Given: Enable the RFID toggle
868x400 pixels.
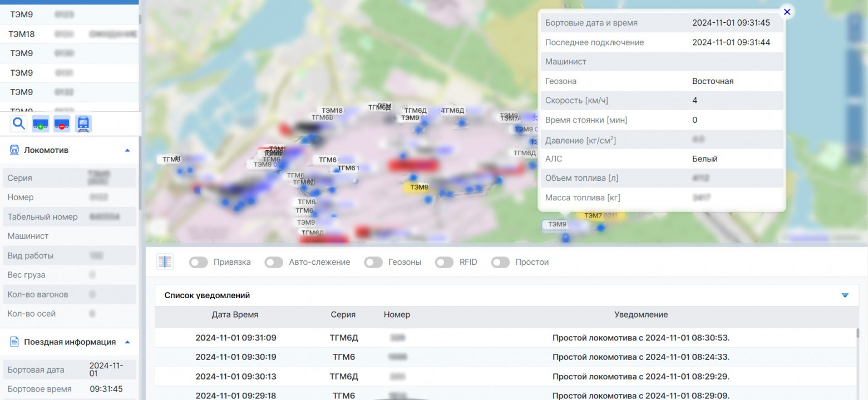Looking at the screenshot, I should [x=444, y=262].
